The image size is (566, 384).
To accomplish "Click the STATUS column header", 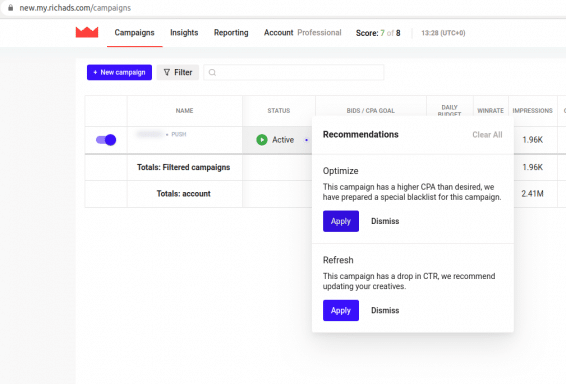I will coord(279,110).
